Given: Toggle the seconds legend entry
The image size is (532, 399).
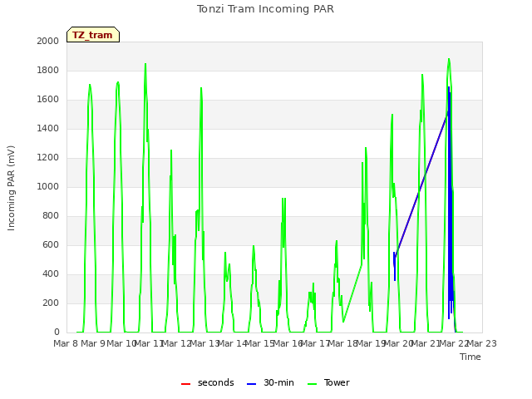Looking at the screenshot, I should pos(207,382).
